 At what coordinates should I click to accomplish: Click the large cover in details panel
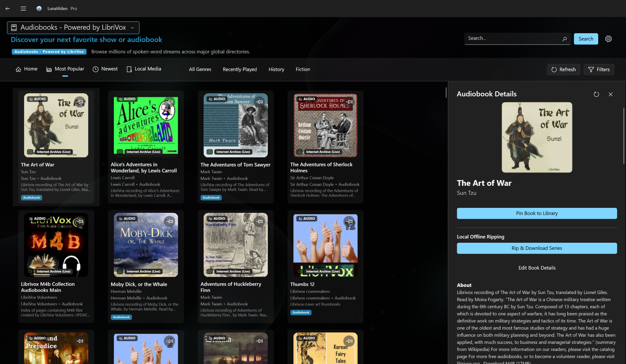pos(537,137)
